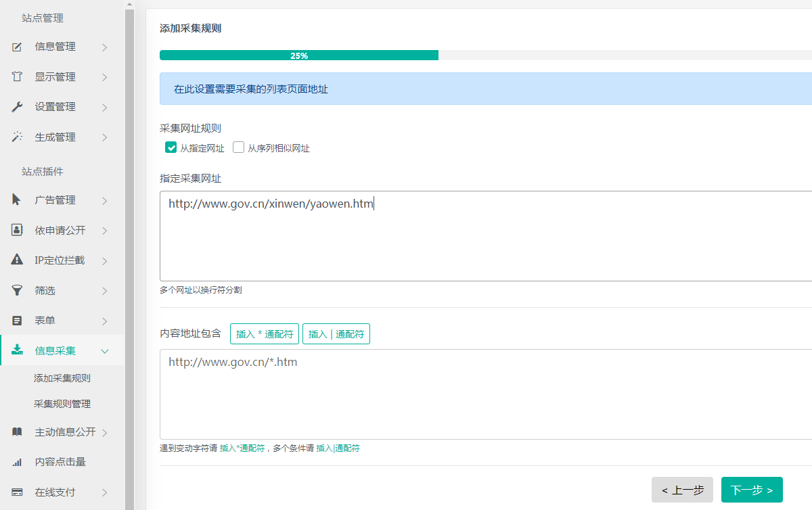Click the funnel icon beside 筛选

(18, 290)
